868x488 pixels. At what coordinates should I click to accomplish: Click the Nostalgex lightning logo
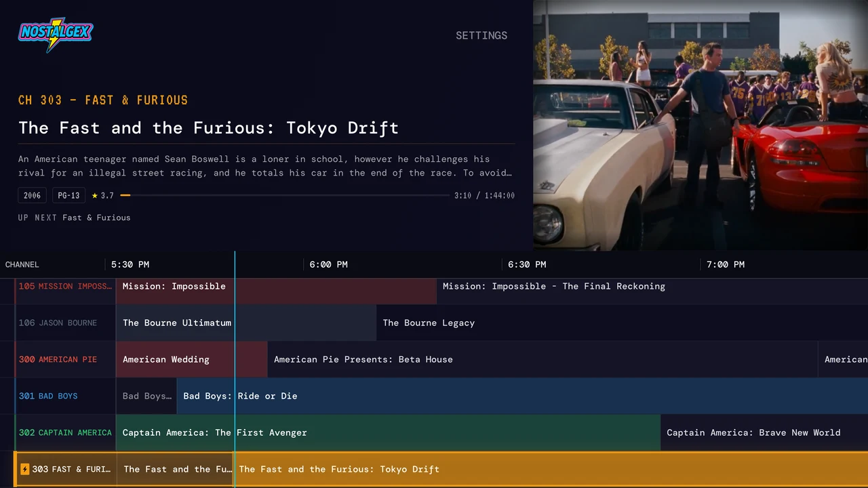click(x=56, y=35)
